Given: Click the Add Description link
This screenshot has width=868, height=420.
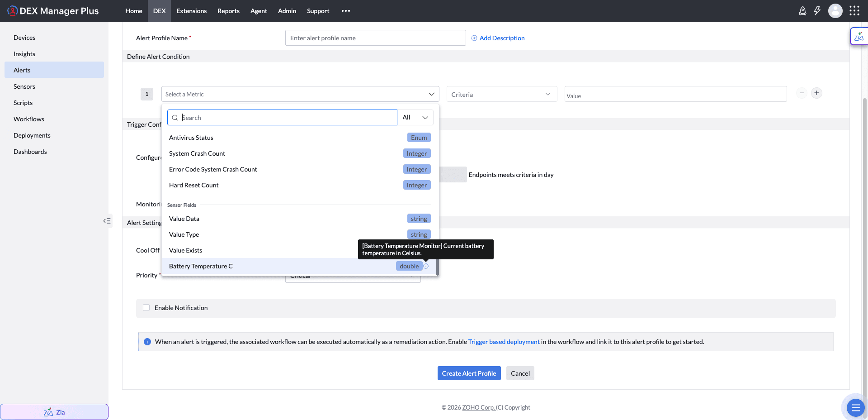Looking at the screenshot, I should pyautogui.click(x=502, y=38).
